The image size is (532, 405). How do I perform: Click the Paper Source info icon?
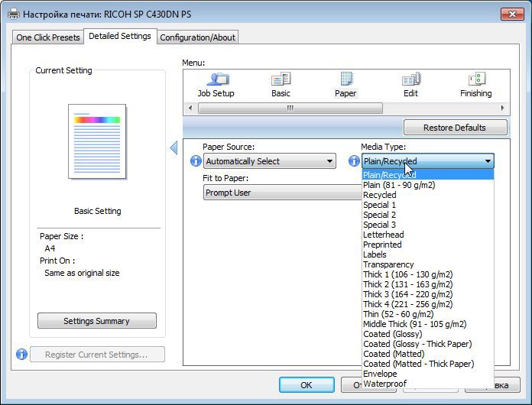point(196,160)
